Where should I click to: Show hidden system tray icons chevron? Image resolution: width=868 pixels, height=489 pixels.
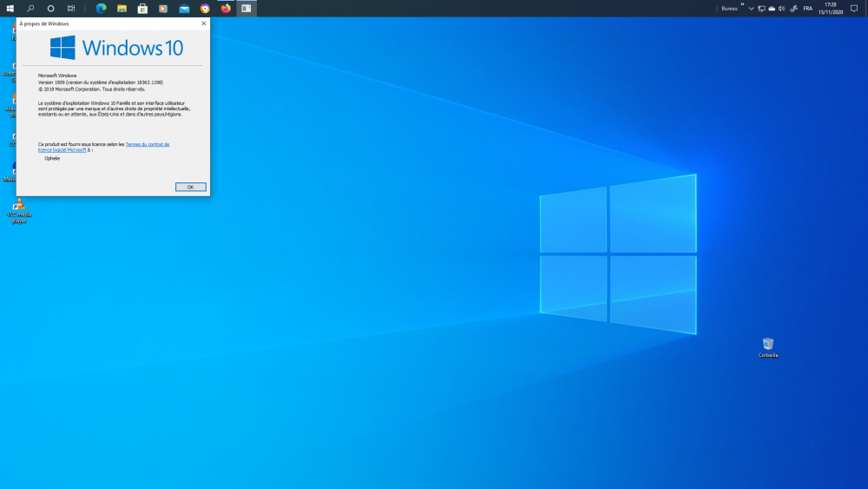(x=751, y=9)
